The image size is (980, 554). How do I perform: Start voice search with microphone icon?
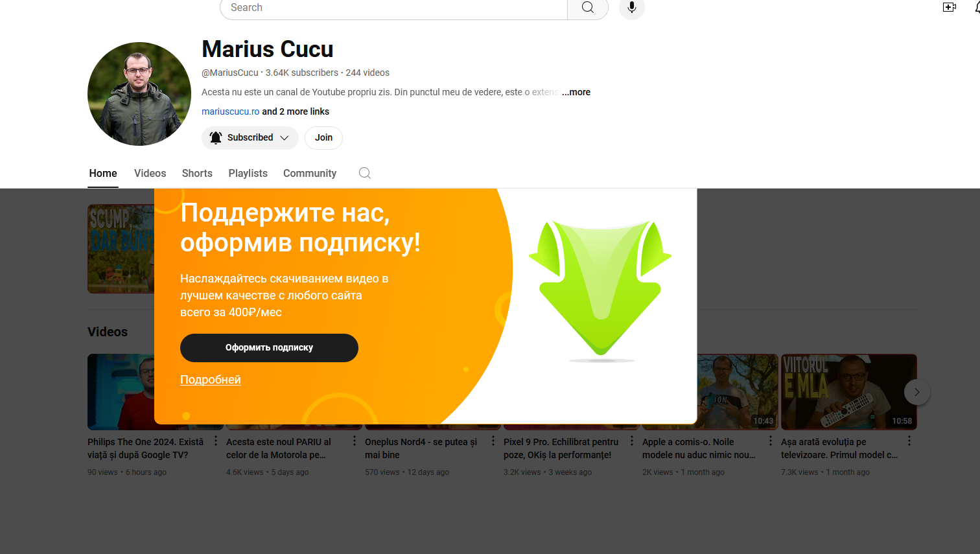(632, 8)
